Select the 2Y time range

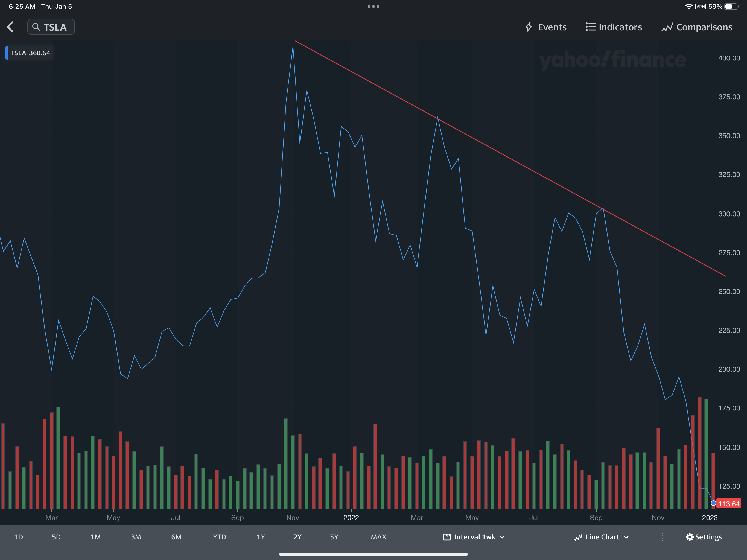tap(297, 537)
